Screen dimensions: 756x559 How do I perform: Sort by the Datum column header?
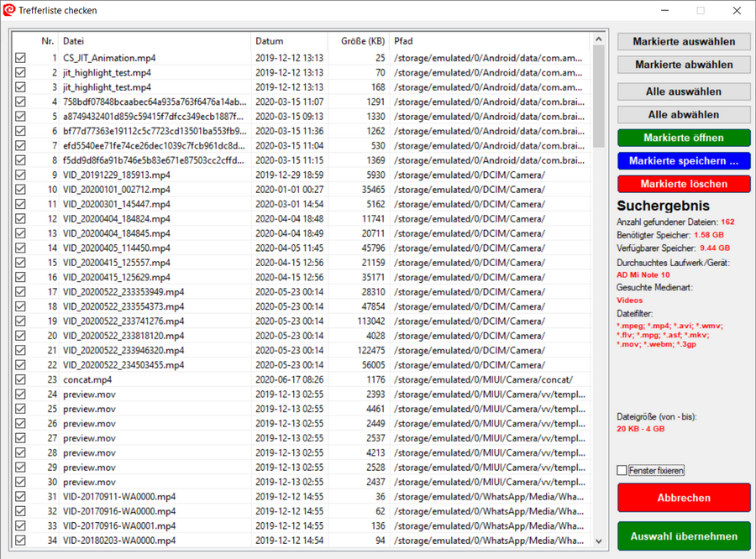270,41
